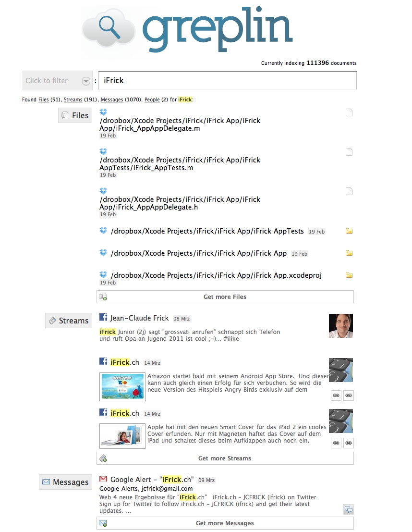The height and width of the screenshot is (532, 412).
Task: Click Facebook icon next to Jean-Claude Frick
Action: click(103, 317)
